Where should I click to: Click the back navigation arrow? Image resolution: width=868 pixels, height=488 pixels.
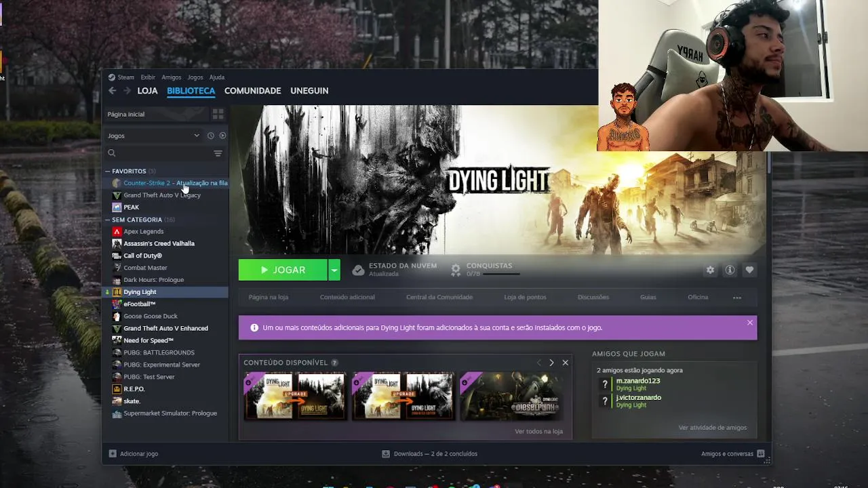[113, 91]
